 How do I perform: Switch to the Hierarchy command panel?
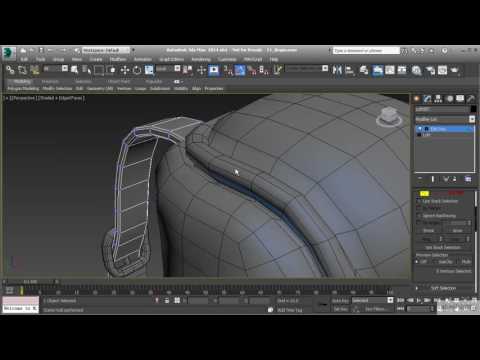[438, 99]
